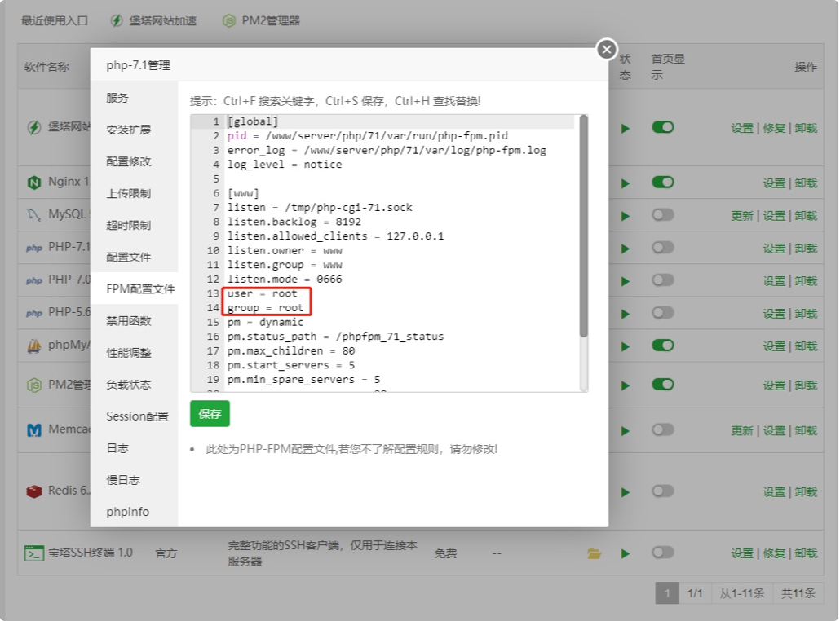The width and height of the screenshot is (840, 621).
Task: Toggle homepage display for MySQL
Action: [663, 215]
